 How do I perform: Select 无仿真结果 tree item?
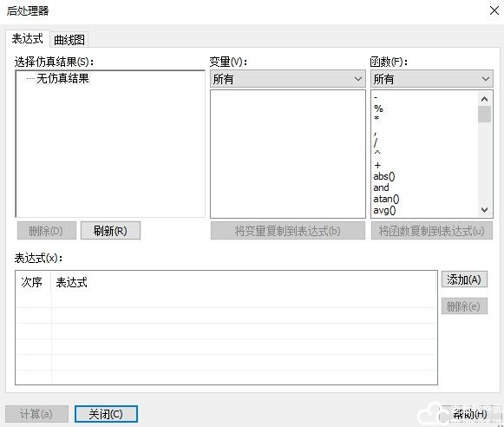tap(62, 78)
